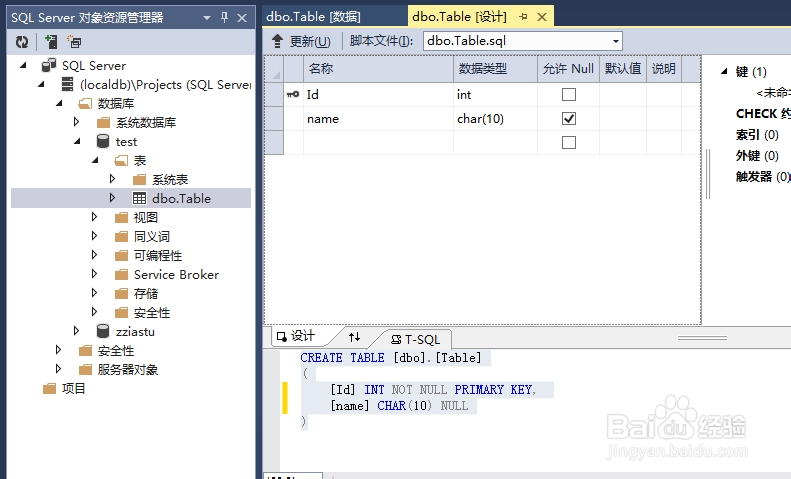Click the char(10) data type cell
Viewport: 791px width, 479px height.
[495, 118]
